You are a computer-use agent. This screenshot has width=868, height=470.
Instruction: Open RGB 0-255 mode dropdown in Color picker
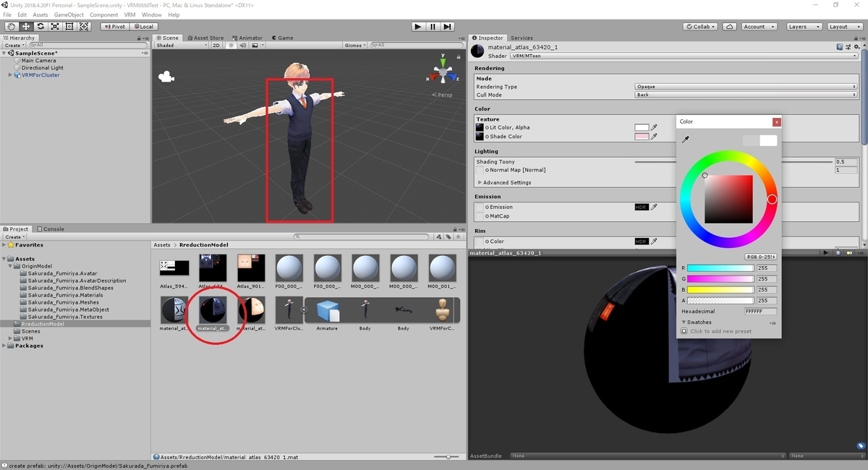(761, 257)
